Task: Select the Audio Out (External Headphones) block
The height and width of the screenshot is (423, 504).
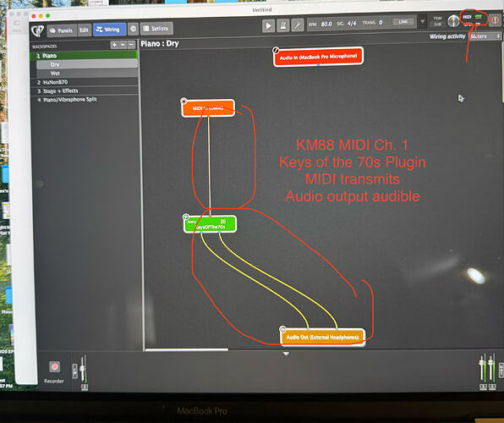Action: coord(322,337)
